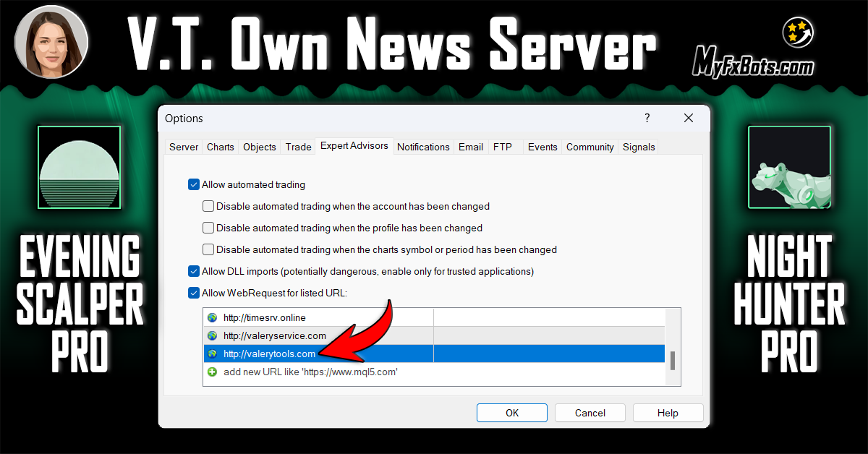Open the Signals tab
The width and height of the screenshot is (868, 454).
(x=639, y=147)
